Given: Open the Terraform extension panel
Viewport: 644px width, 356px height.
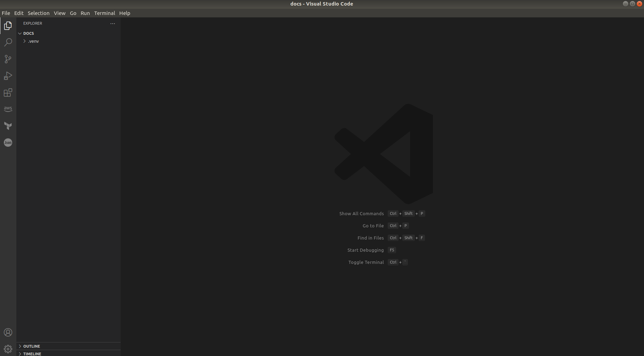Looking at the screenshot, I should (x=8, y=126).
